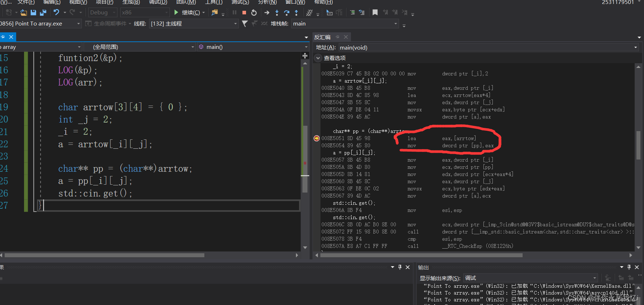Screen dimensions: 644x305
Task: Click the Show Next Statement arrow icon
Action: (x=267, y=13)
